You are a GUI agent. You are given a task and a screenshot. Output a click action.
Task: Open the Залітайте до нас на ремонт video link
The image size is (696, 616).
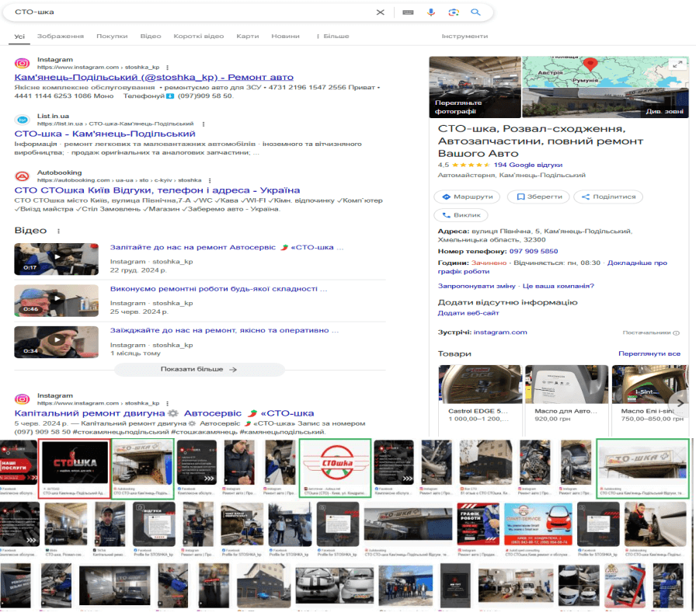[x=226, y=247]
